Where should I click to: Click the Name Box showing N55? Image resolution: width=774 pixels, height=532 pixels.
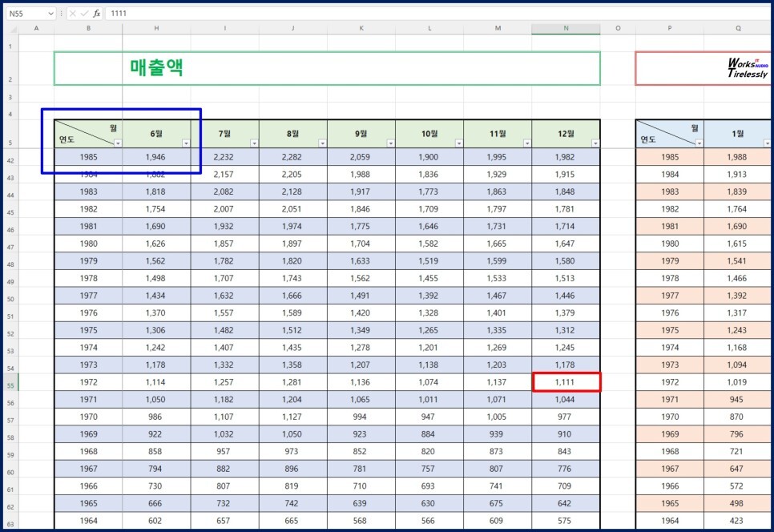[27, 14]
